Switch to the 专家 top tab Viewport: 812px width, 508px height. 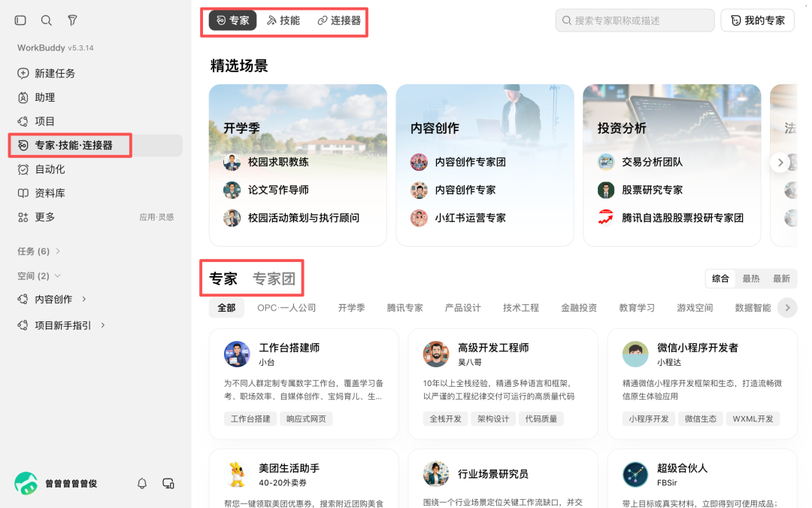point(232,20)
